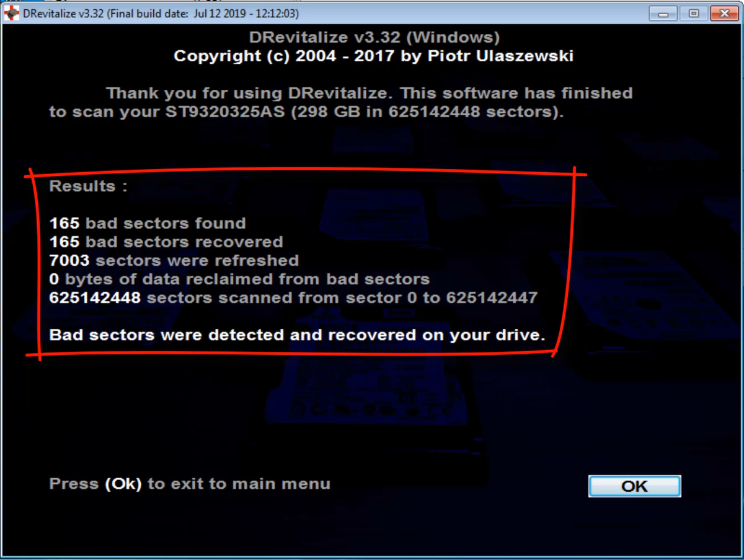Screen dimensions: 744x560
Task: Click the 625142448 sectors scanned count
Action: [x=95, y=297]
